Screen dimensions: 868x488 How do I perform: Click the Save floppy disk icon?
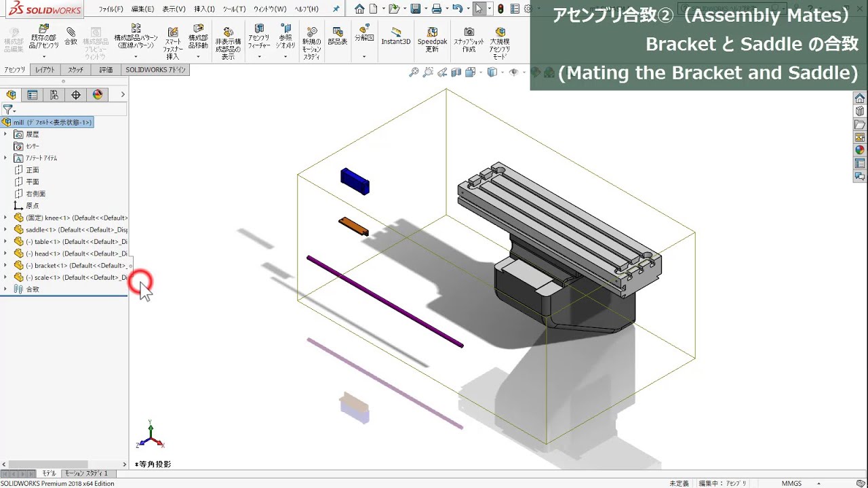point(415,9)
